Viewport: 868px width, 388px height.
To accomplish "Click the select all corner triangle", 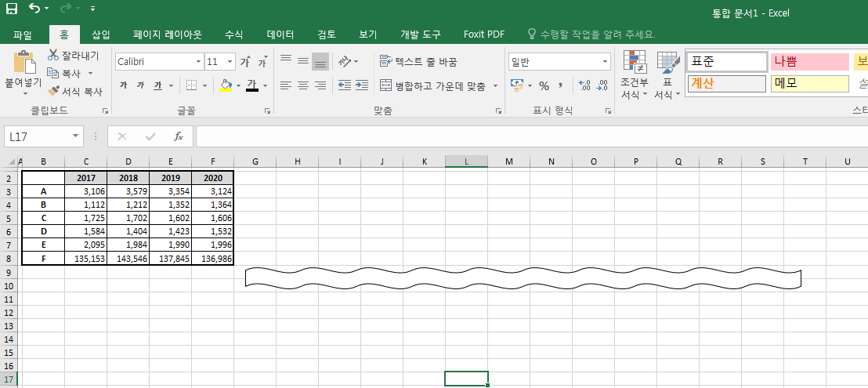I will point(13,162).
